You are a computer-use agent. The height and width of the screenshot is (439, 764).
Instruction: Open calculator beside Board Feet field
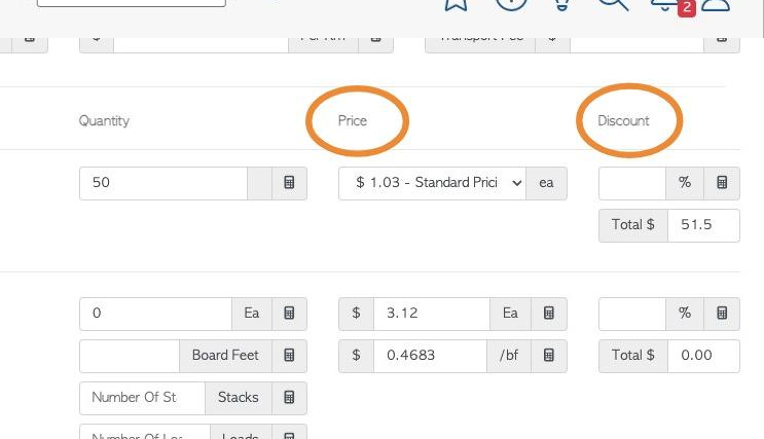point(289,356)
